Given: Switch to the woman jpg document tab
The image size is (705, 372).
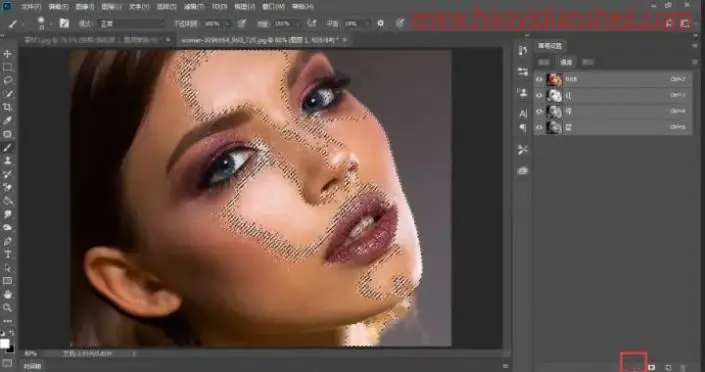Looking at the screenshot, I should click(260, 40).
